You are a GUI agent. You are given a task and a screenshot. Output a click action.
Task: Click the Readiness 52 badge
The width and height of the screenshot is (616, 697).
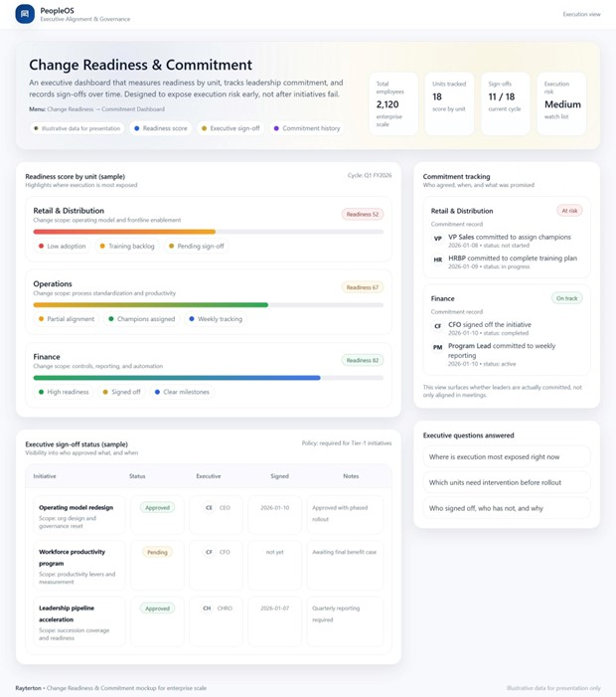pos(363,214)
